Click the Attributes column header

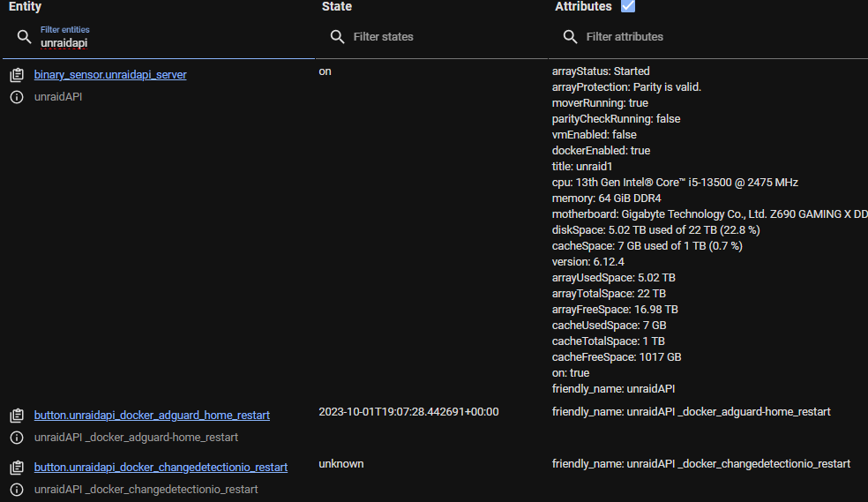click(583, 6)
